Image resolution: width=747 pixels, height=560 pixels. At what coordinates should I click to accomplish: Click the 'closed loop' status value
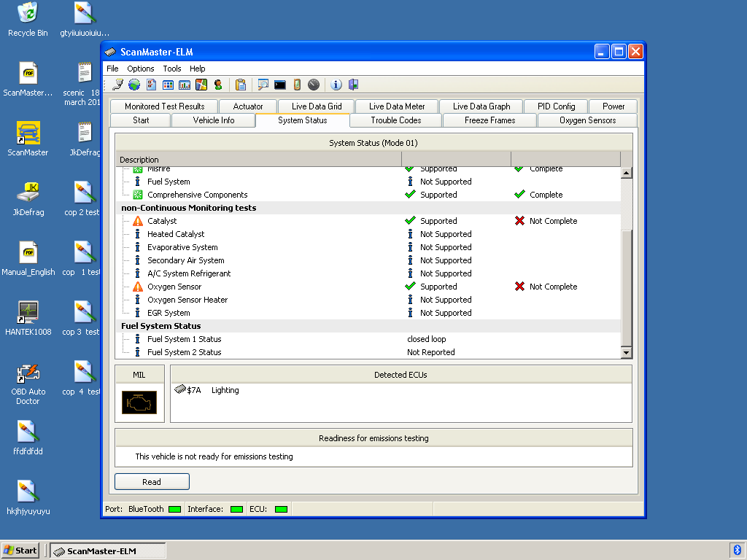426,339
